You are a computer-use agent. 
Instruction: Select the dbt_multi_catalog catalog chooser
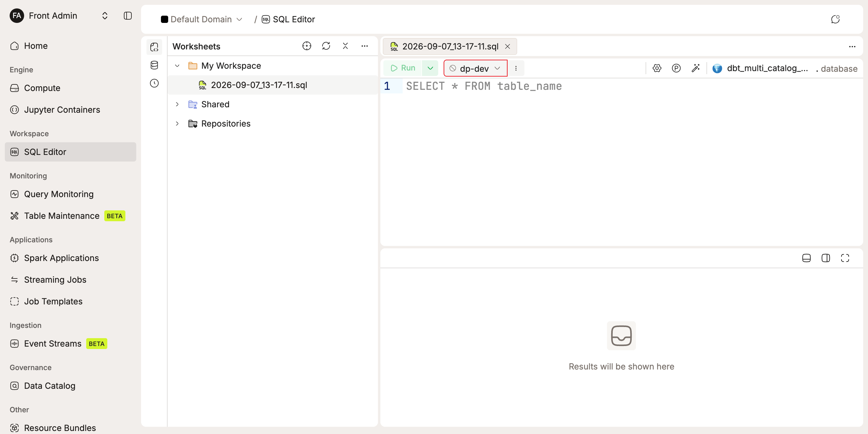point(760,68)
